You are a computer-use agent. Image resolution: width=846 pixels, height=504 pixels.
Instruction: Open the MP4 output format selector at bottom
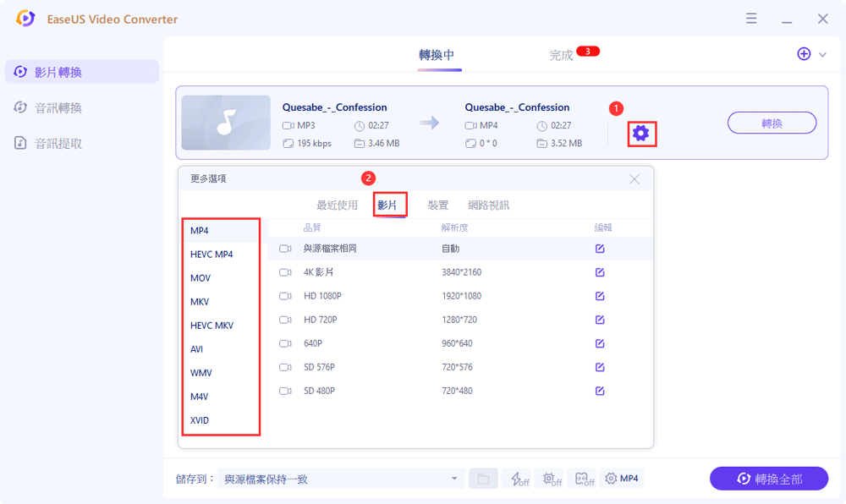coord(621,479)
